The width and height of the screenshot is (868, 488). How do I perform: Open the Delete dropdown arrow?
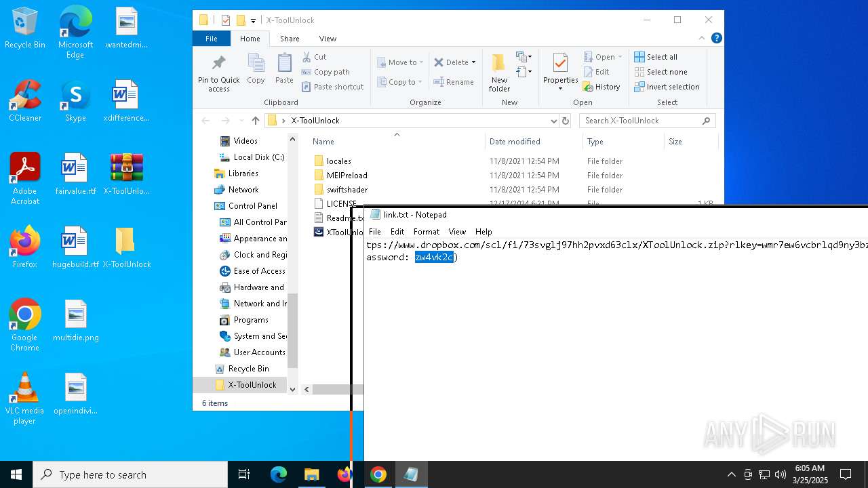(x=473, y=62)
